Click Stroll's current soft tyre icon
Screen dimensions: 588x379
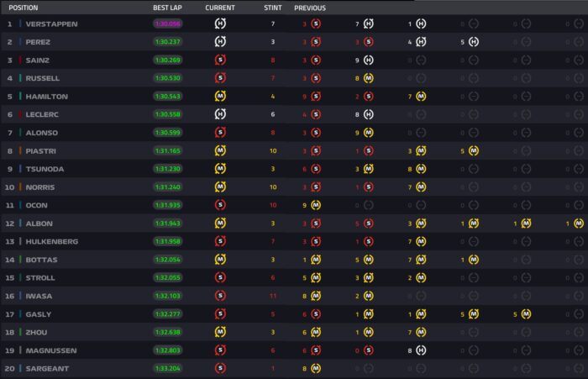click(220, 277)
